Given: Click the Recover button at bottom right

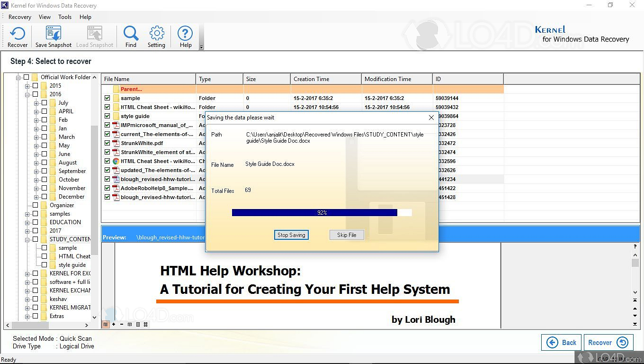Looking at the screenshot, I should tap(608, 343).
